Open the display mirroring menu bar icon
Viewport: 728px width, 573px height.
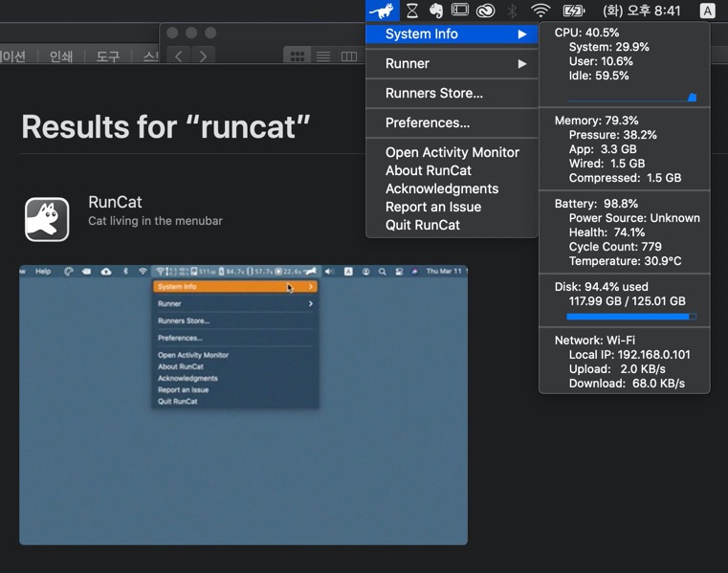(460, 10)
